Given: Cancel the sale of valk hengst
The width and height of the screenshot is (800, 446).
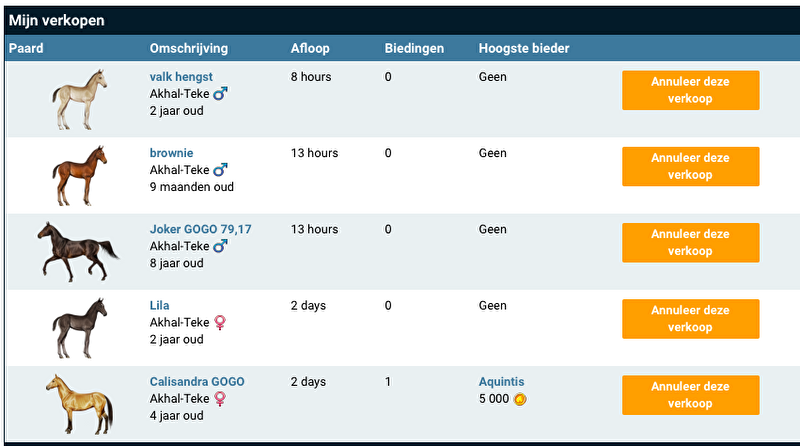Looking at the screenshot, I should [690, 90].
